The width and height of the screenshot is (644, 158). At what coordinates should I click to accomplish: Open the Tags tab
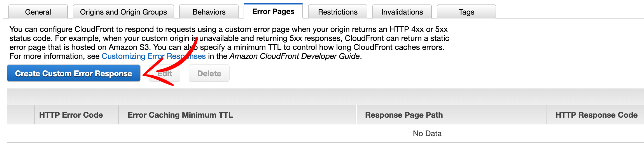[x=466, y=12]
